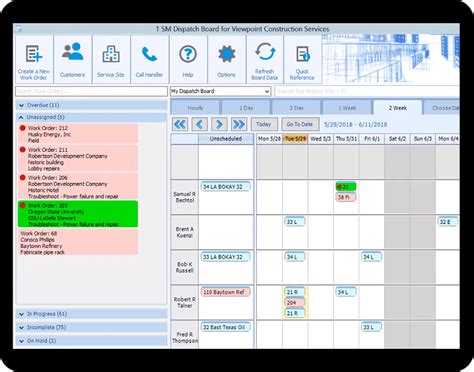474x372 pixels.
Task: Click the Thu 5/31 column header
Action: pos(346,139)
